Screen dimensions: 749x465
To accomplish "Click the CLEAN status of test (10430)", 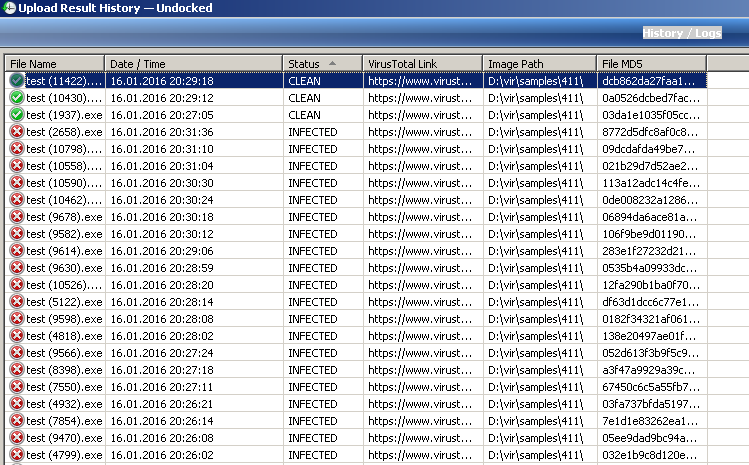I will 304,98.
